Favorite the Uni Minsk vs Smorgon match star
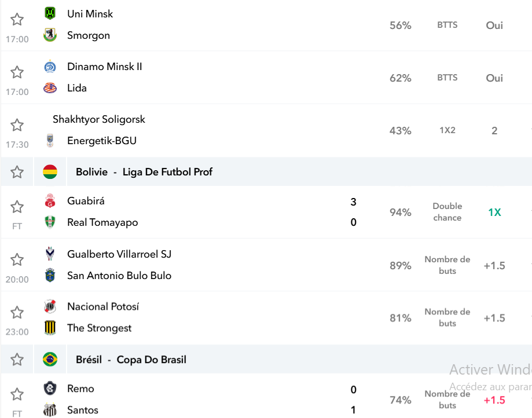Image resolution: width=532 pixels, height=418 pixels. tap(17, 19)
